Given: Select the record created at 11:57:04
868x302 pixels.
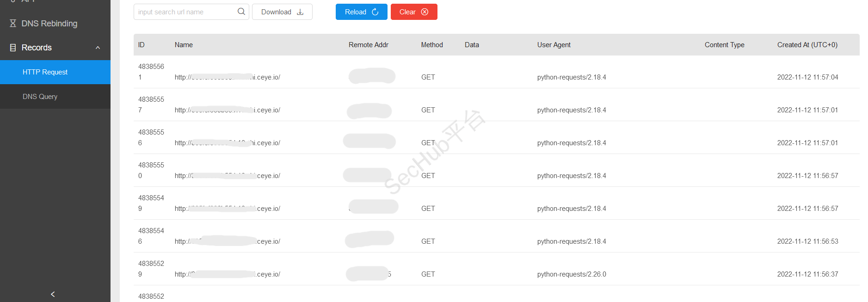Looking at the screenshot, I should point(807,77).
